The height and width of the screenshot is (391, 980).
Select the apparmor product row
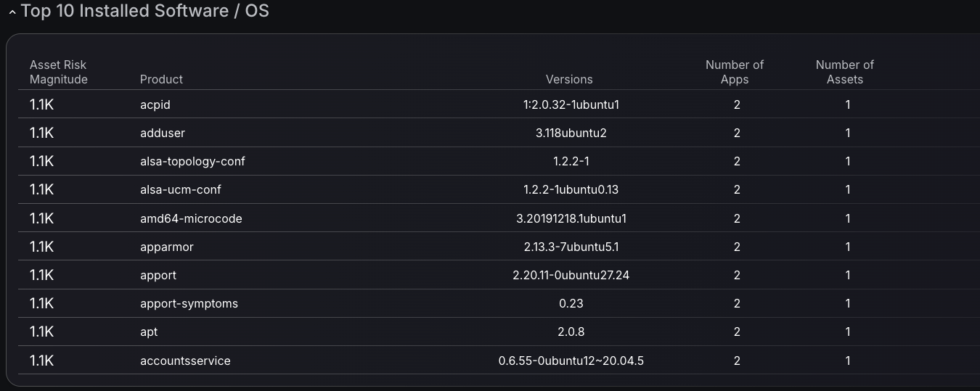point(498,247)
